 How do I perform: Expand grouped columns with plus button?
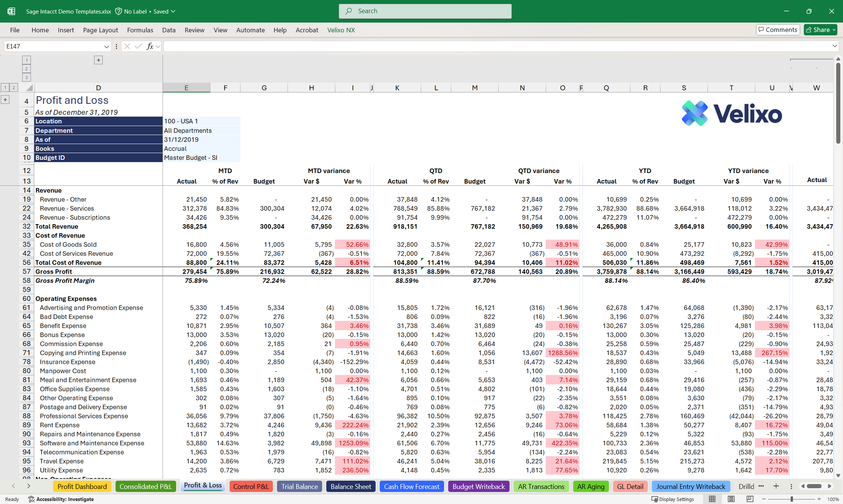pyautogui.click(x=98, y=60)
